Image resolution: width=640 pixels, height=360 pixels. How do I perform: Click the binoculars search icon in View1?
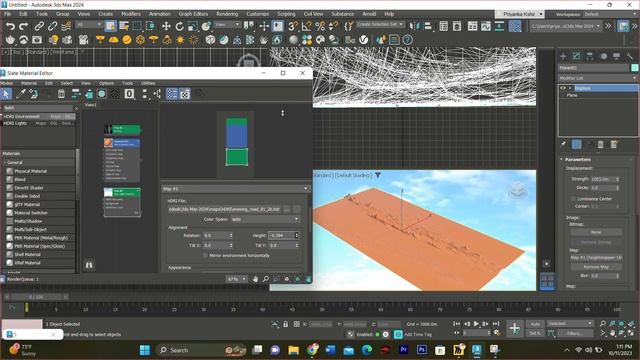[89, 265]
